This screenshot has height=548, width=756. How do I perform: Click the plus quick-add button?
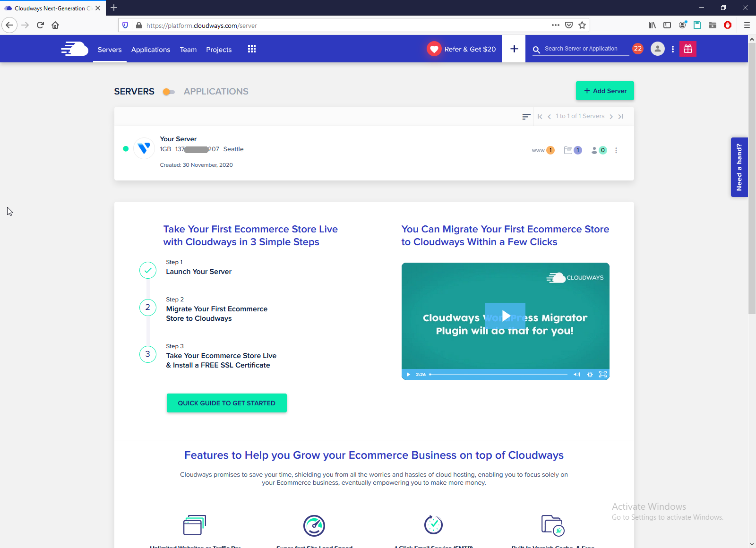514,49
